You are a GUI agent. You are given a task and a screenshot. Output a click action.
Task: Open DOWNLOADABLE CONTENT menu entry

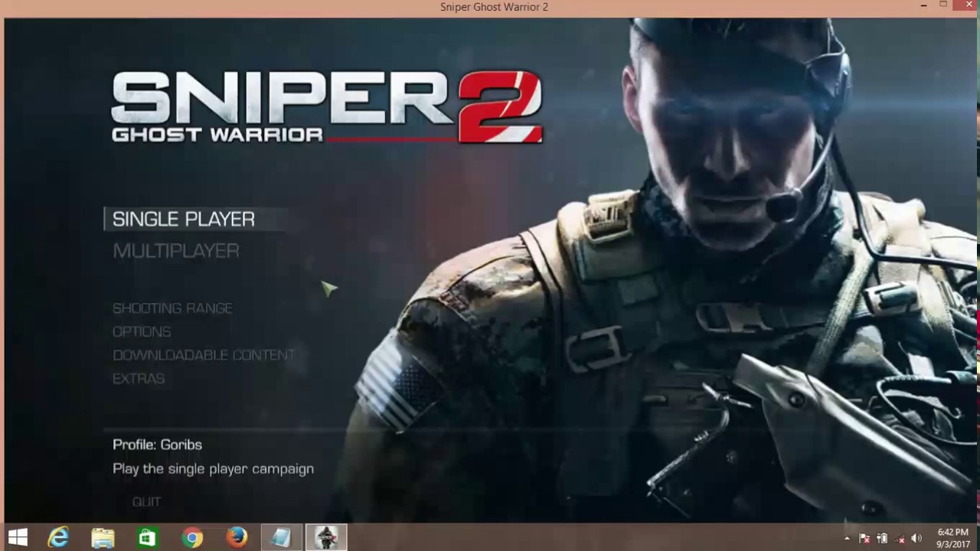(204, 355)
